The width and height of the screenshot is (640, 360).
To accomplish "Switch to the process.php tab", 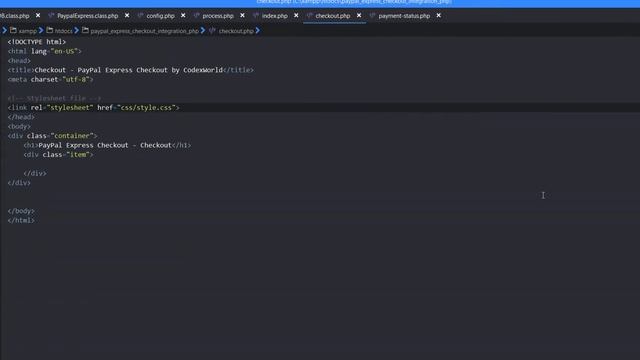I will tap(218, 16).
